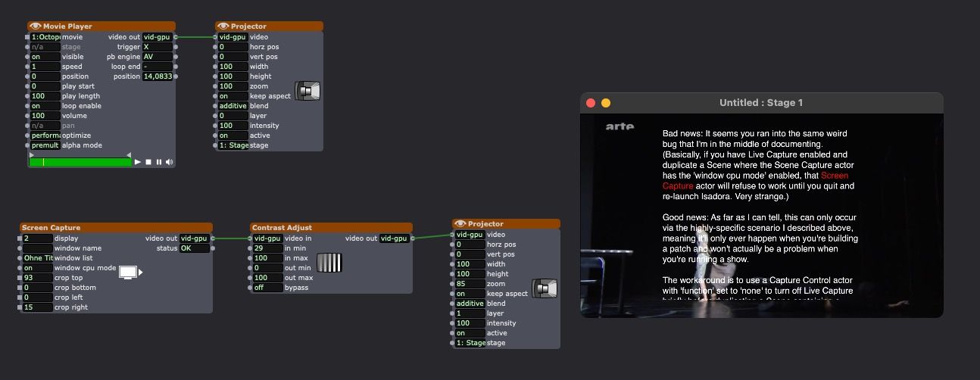This screenshot has height=380, width=980.
Task: Click the Screen Capture monitor icon
Action: click(x=130, y=272)
